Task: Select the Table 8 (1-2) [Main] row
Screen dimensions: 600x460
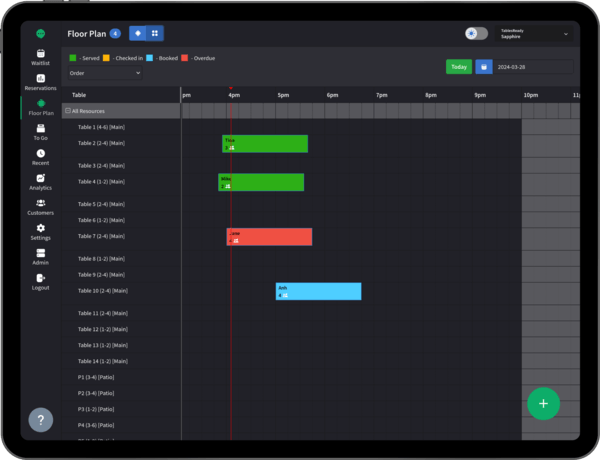Action: click(x=121, y=259)
